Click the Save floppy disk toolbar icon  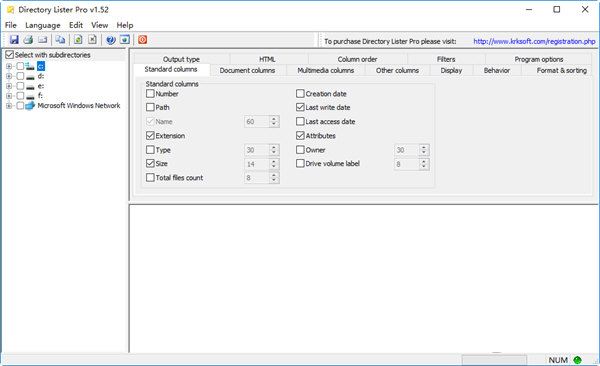14,39
